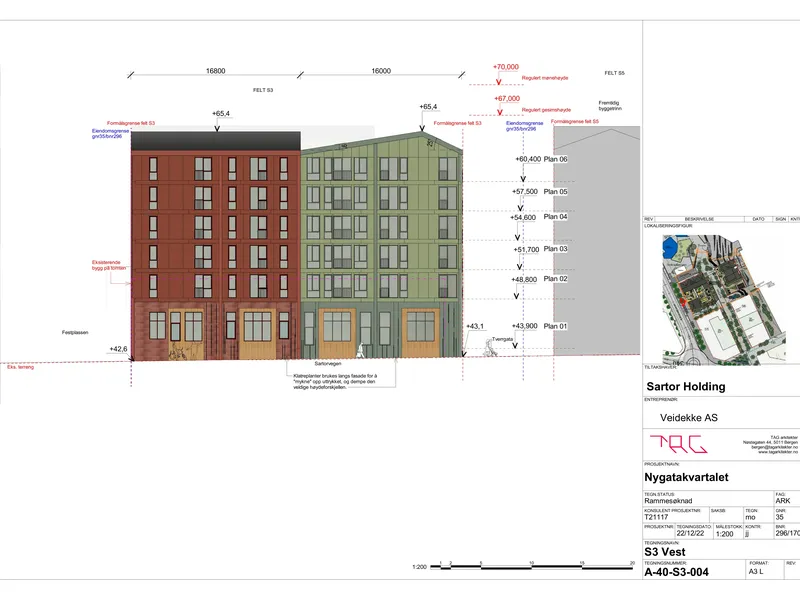Image resolution: width=800 pixels, height=600 pixels.
Task: Select the "Plan 02" label
Action: click(555, 279)
